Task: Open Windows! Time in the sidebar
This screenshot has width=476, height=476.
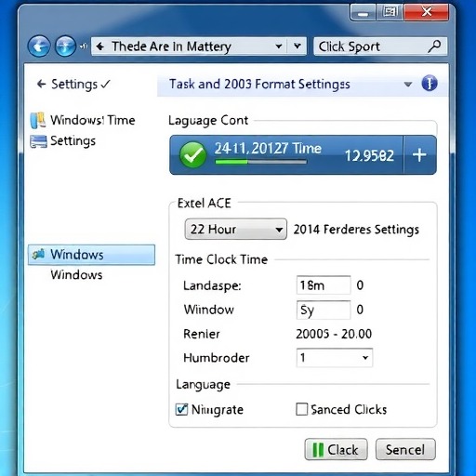Action: click(93, 120)
